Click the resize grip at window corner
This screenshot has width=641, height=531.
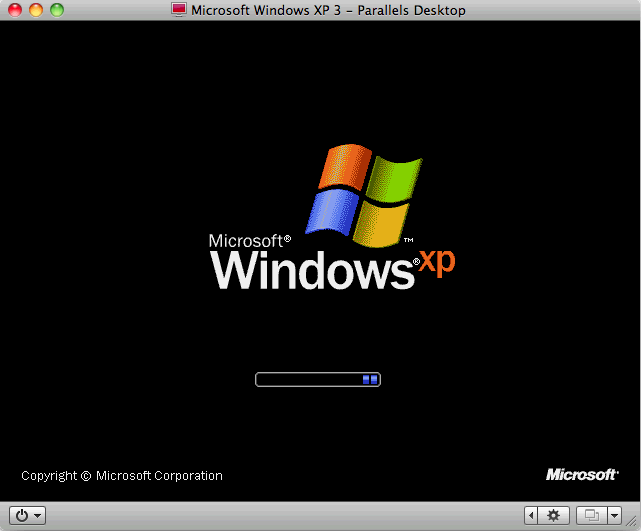pyautogui.click(x=633, y=523)
